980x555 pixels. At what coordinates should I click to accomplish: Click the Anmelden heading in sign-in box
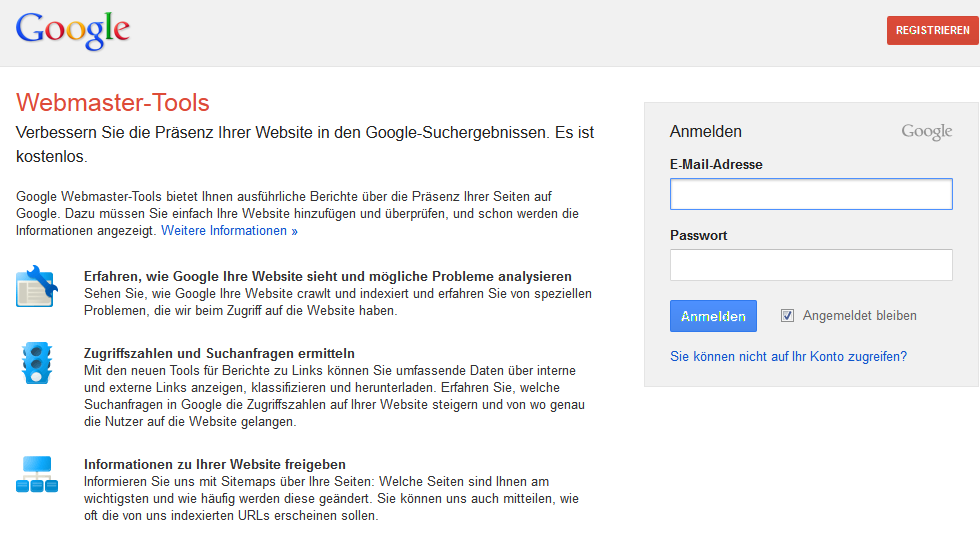(x=706, y=131)
